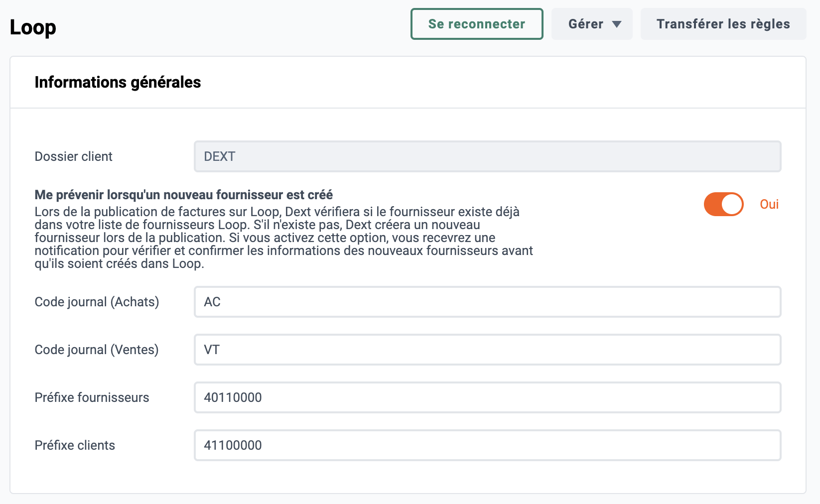The image size is (820, 504).
Task: Click the supplier notification description paragraph
Action: (284, 238)
